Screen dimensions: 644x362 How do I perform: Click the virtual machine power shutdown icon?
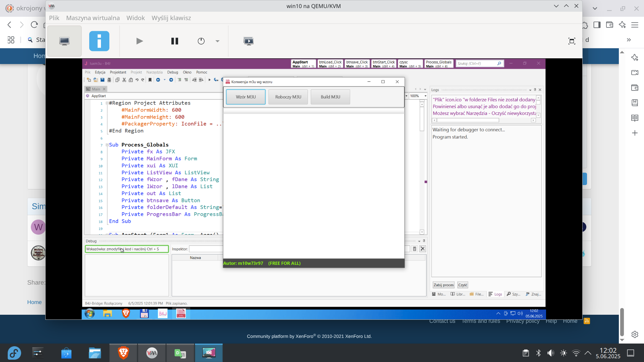201,41
